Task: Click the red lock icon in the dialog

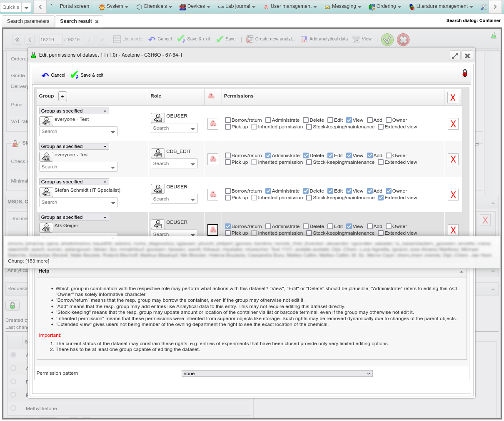Action: 464,73
